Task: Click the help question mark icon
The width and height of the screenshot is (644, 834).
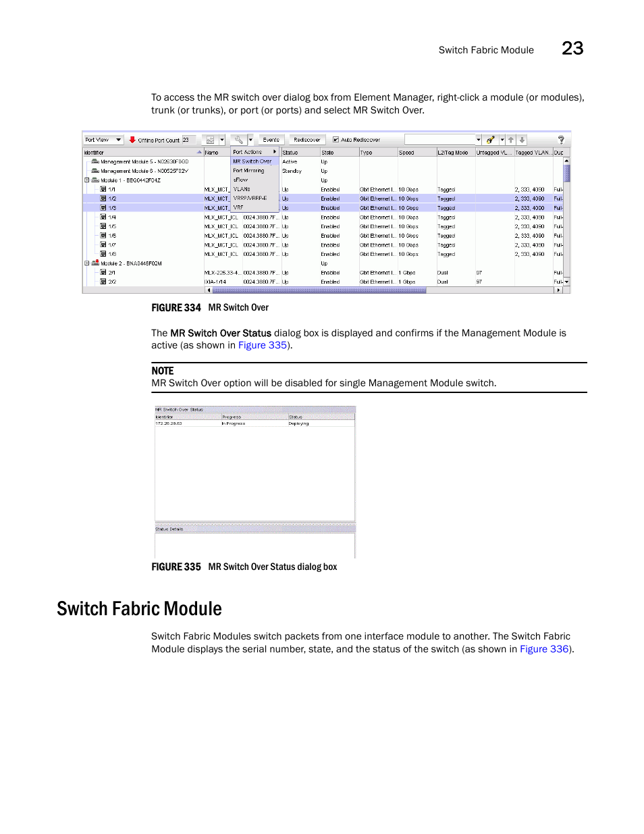Action: 561,140
